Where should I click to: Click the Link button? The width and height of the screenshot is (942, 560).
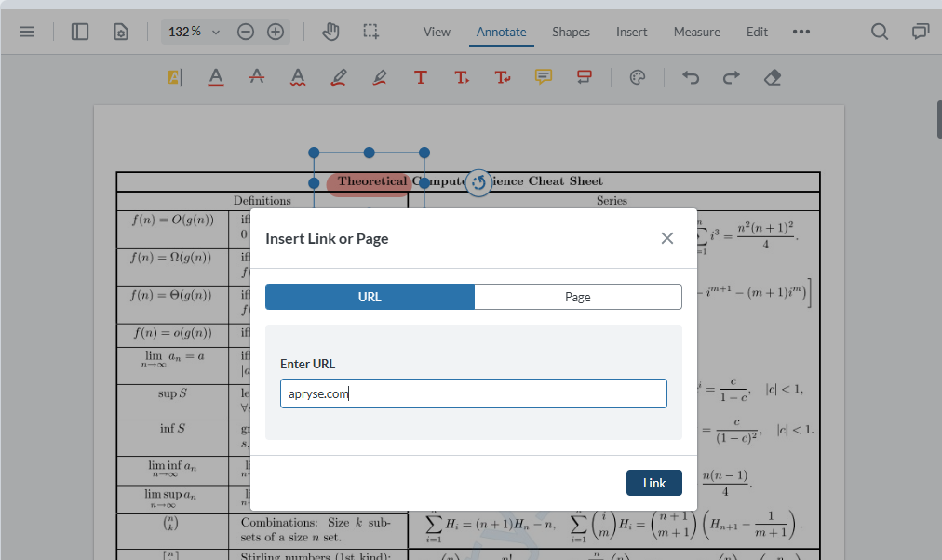point(653,482)
